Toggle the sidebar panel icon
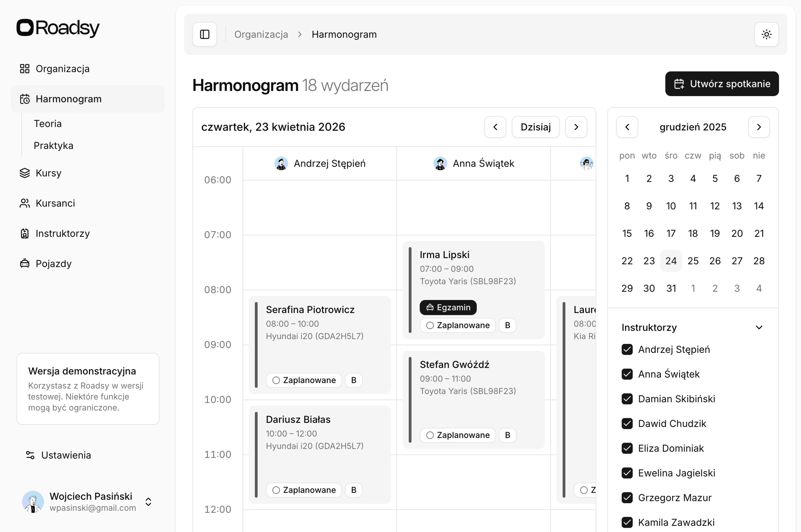Image resolution: width=801 pixels, height=532 pixels. 204,34
